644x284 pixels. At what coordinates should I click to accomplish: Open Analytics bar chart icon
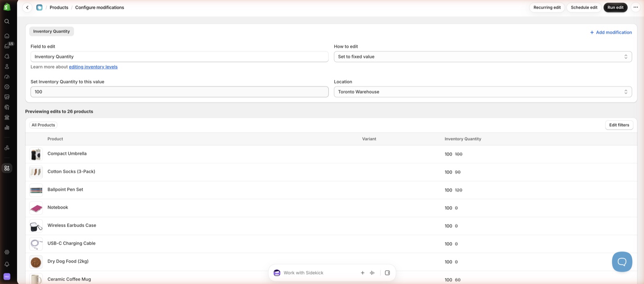7,127
